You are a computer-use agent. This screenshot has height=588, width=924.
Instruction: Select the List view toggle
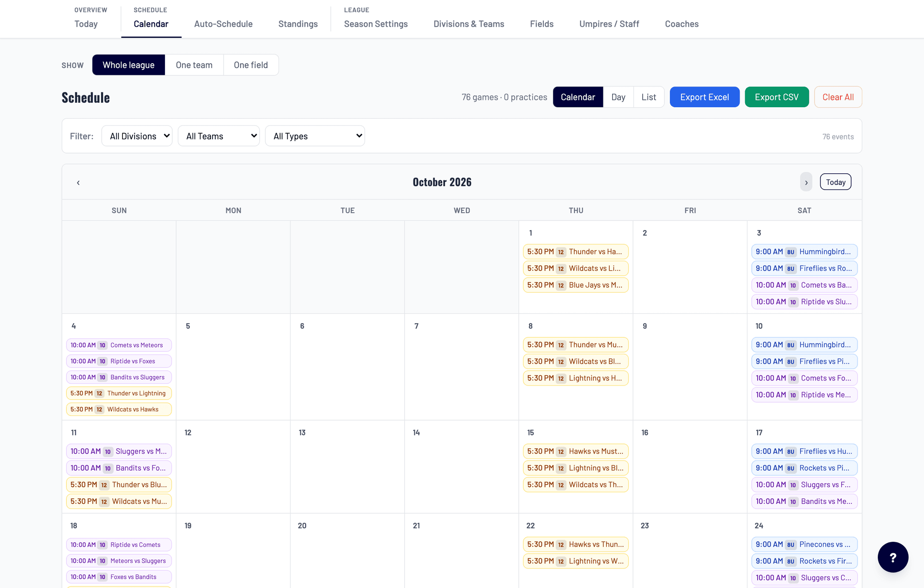pos(649,97)
